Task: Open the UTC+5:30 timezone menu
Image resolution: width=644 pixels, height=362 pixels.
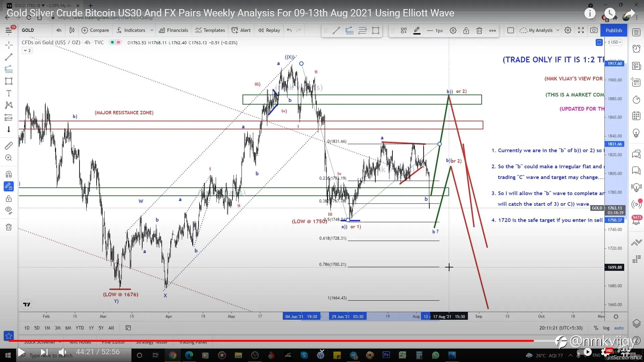Action: tap(561, 328)
